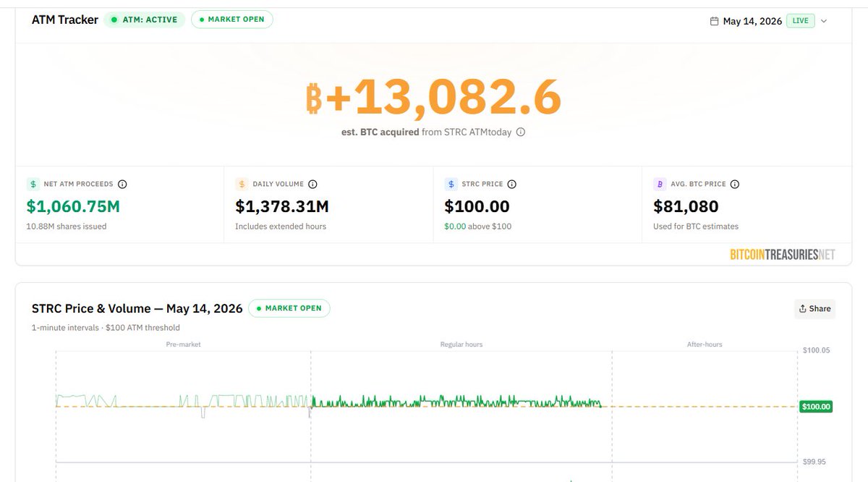The height and width of the screenshot is (482, 868).
Task: Click the 'Used for BTC estimates' note
Action: tap(696, 227)
